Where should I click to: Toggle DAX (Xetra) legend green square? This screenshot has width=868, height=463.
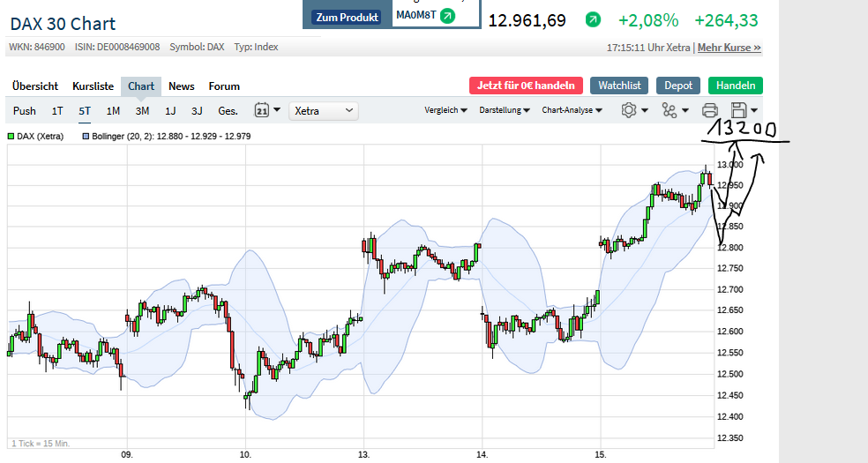point(11,136)
